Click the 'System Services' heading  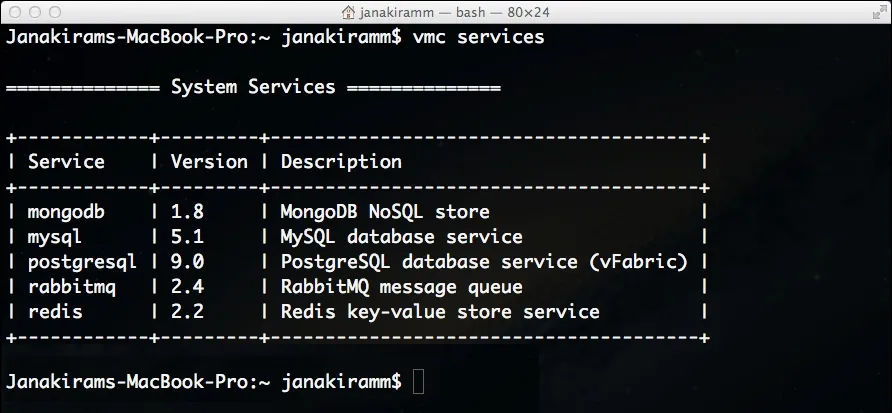point(253,87)
